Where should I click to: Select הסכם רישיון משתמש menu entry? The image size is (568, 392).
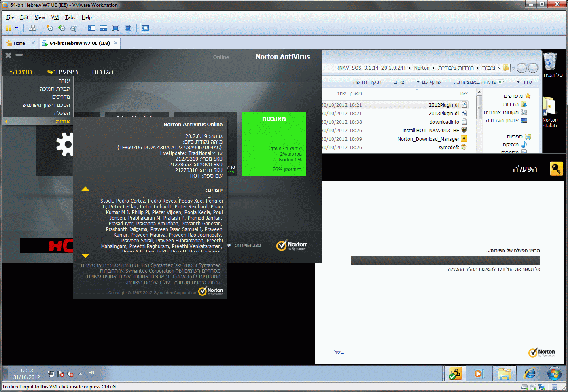pos(46,105)
